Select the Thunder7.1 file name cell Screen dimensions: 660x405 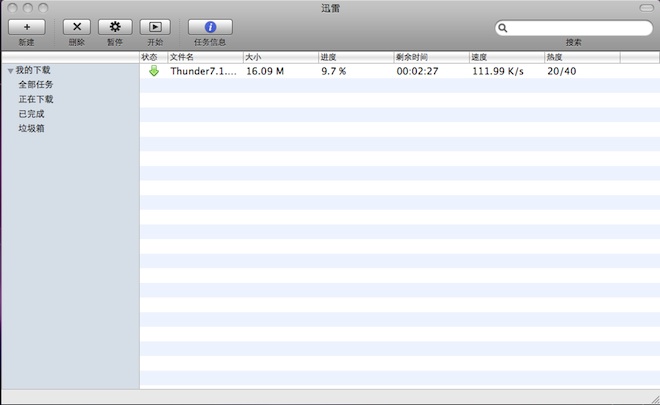[x=204, y=71]
